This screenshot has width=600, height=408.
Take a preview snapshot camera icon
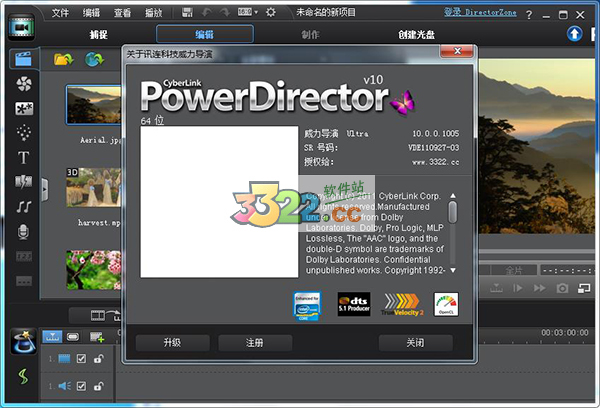(x=562, y=288)
